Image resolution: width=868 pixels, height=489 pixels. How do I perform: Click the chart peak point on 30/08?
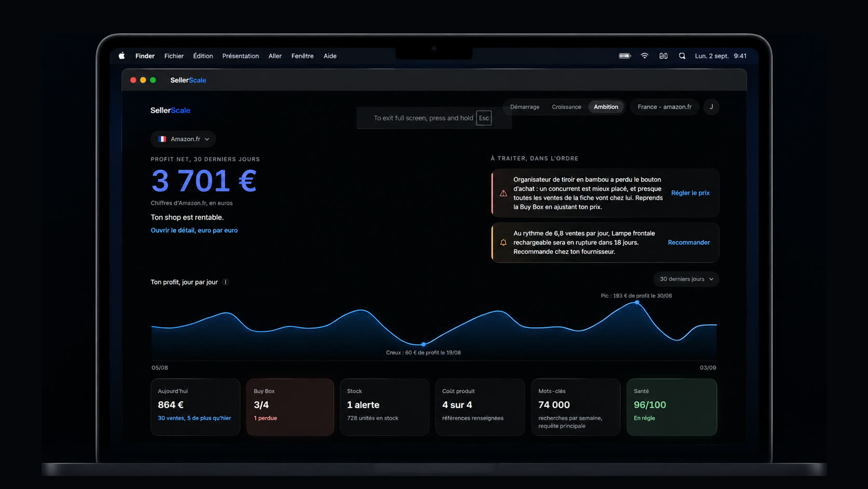pos(637,302)
